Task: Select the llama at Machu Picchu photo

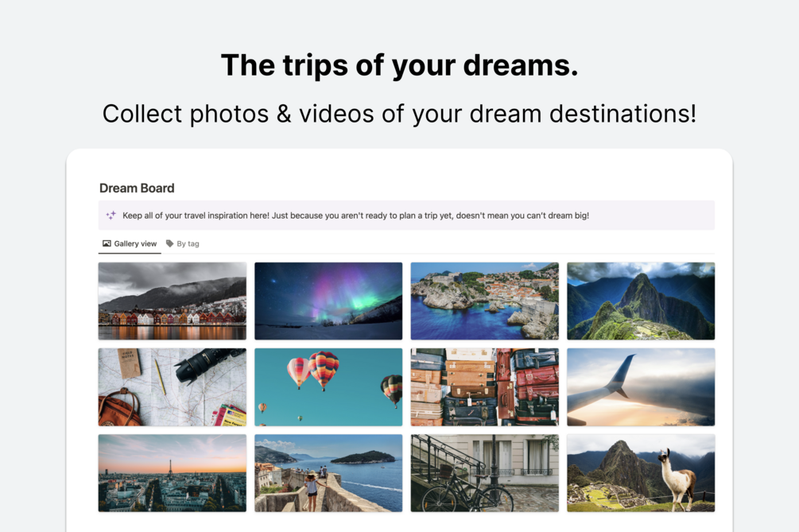Action: pyautogui.click(x=641, y=473)
